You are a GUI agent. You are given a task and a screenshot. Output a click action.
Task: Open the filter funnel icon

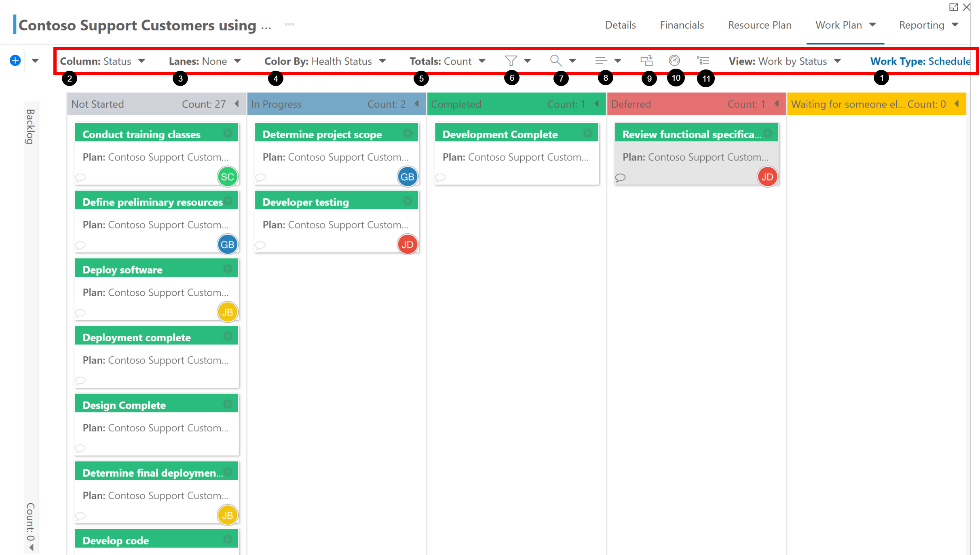(511, 61)
